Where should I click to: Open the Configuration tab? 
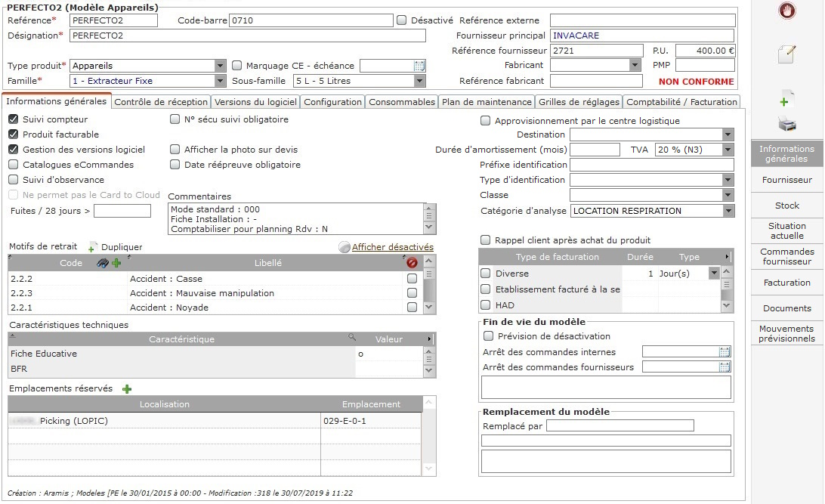click(332, 102)
